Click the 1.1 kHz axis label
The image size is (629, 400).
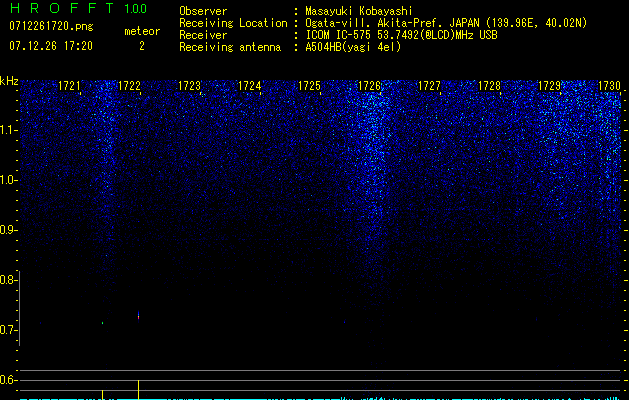(x=8, y=130)
